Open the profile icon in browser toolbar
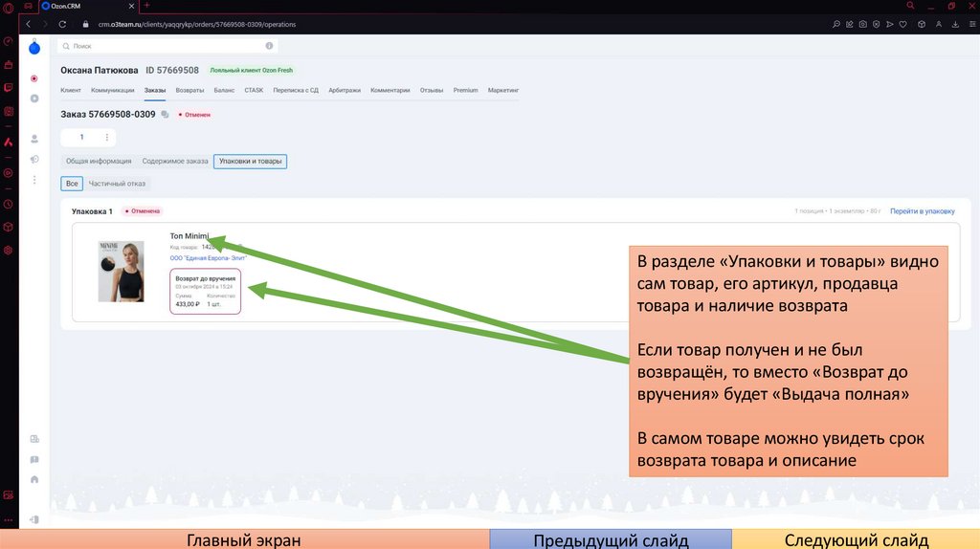980x549 pixels. coord(939,24)
